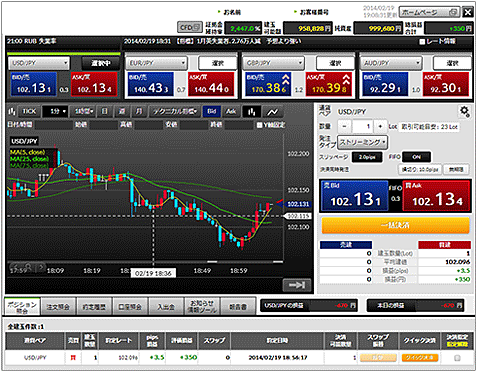Screen dimensions: 478x372
Task: Sell at large Bid 102.131 panel
Action: point(354,196)
